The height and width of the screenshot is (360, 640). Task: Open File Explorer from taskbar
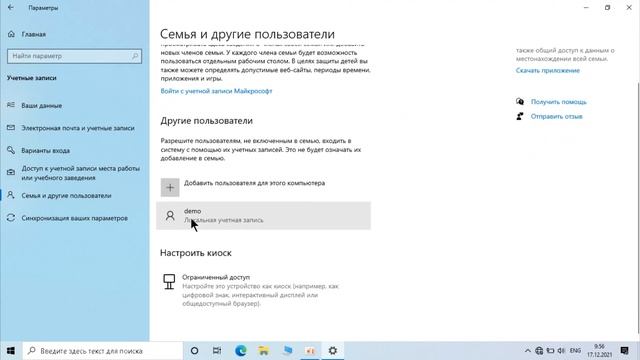264,351
